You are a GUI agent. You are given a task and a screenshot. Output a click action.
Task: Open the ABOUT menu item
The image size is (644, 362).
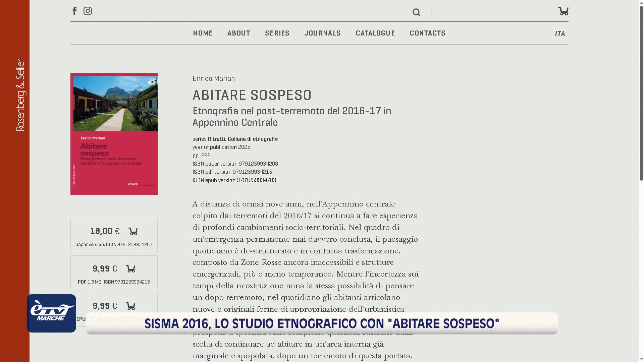tap(238, 33)
